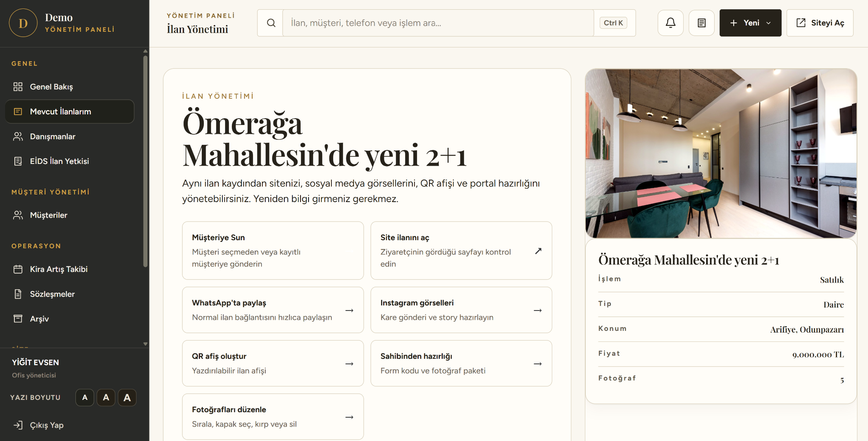Screen dimensions: 868x441
Task: Select QR afiş oluştur action
Action: tap(273, 363)
